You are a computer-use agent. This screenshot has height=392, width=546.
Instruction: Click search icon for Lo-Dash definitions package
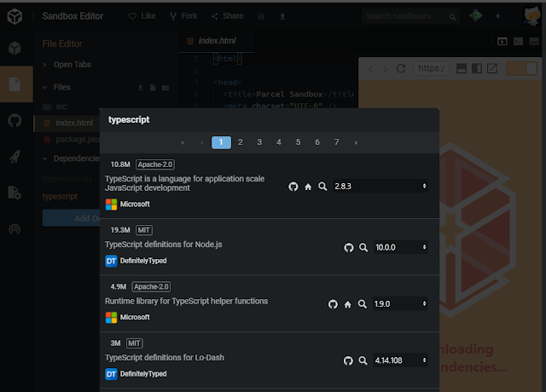pos(363,360)
